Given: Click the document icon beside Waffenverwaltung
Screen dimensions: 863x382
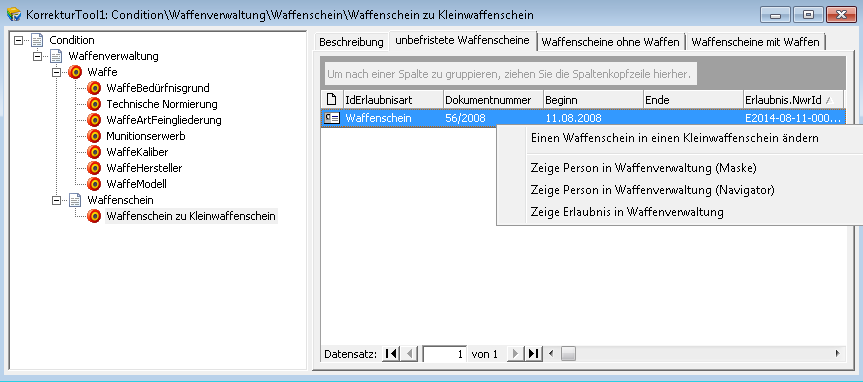Looking at the screenshot, I should tap(57, 56).
